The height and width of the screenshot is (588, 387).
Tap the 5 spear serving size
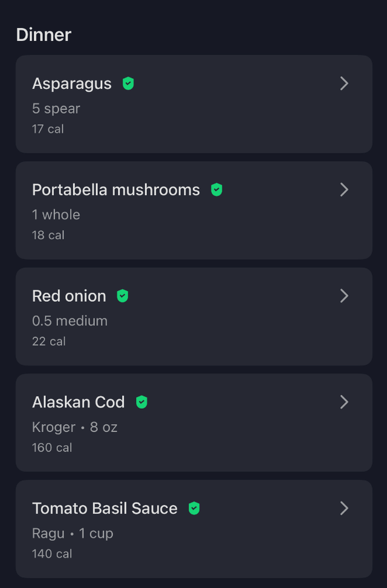pyautogui.click(x=56, y=108)
